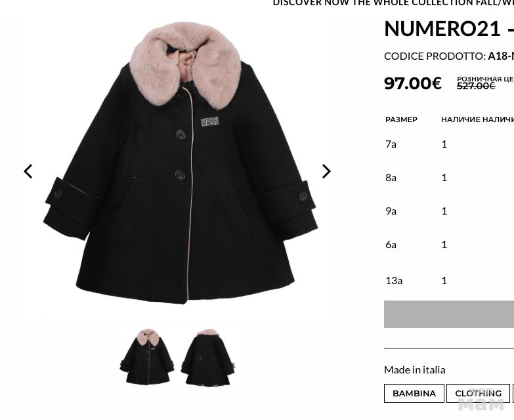Click the gray add-to-cart bar

pyautogui.click(x=449, y=314)
